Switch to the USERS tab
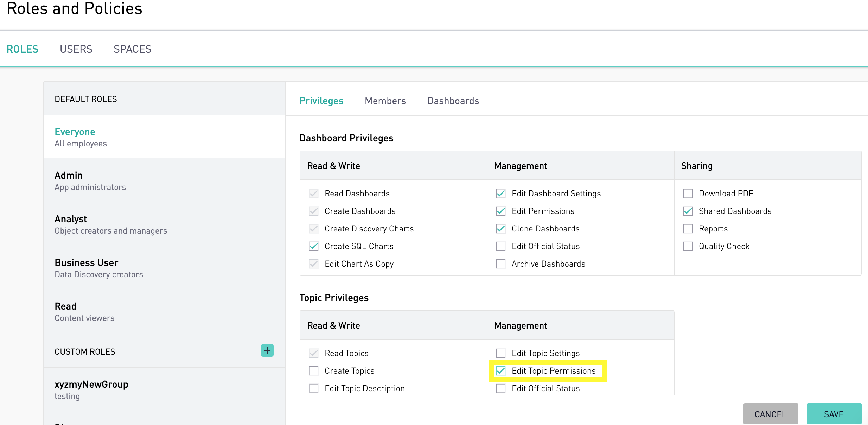The width and height of the screenshot is (868, 425). (76, 49)
